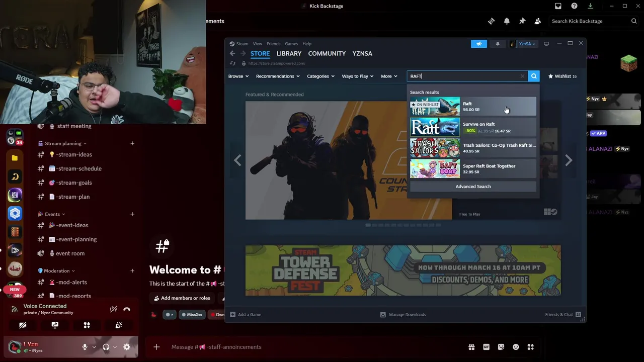Clear the RAFT search text with the X
This screenshot has height=362, width=644.
click(522, 76)
